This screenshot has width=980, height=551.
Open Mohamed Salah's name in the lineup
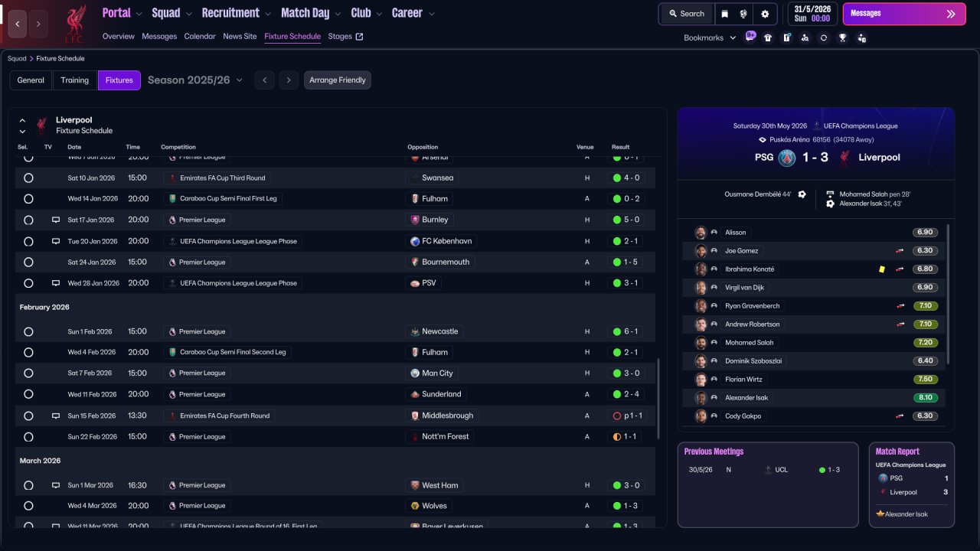pos(750,343)
